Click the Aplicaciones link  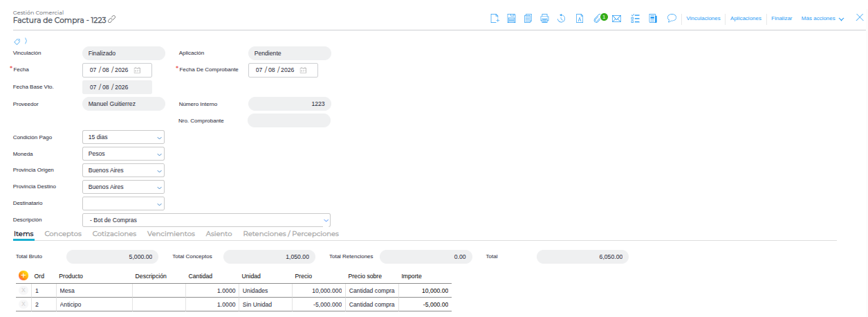tap(746, 19)
